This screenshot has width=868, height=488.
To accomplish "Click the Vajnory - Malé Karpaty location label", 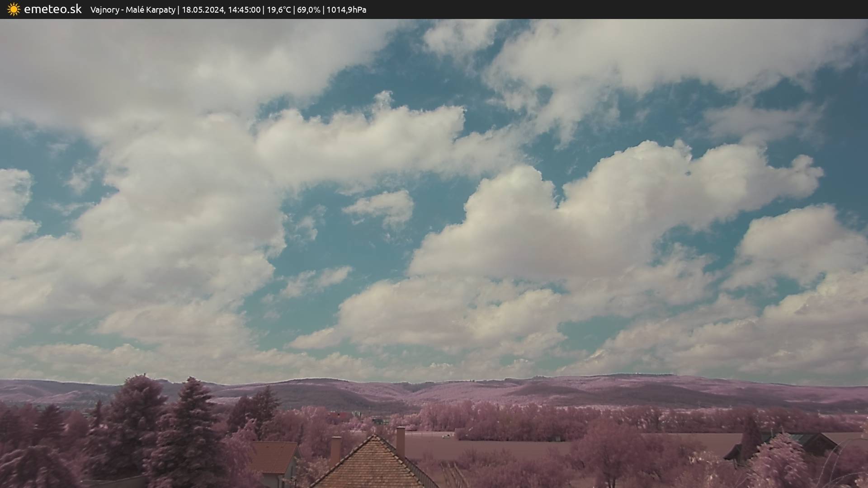I will pos(132,10).
